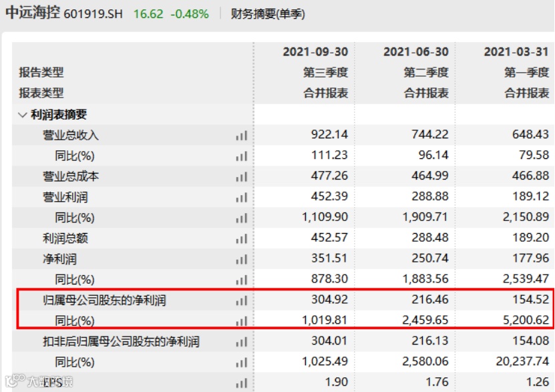Click 合并报表 under 2021-09-30
The image size is (555, 392).
pos(326,93)
